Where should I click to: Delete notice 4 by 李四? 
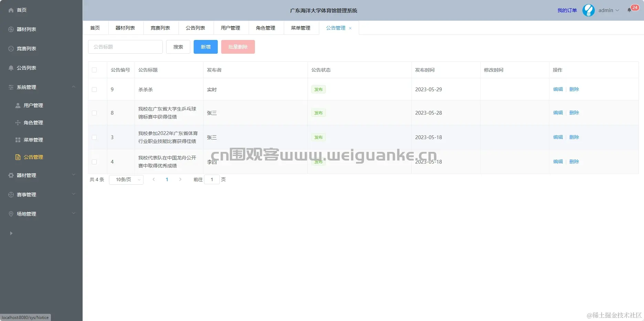(x=574, y=162)
